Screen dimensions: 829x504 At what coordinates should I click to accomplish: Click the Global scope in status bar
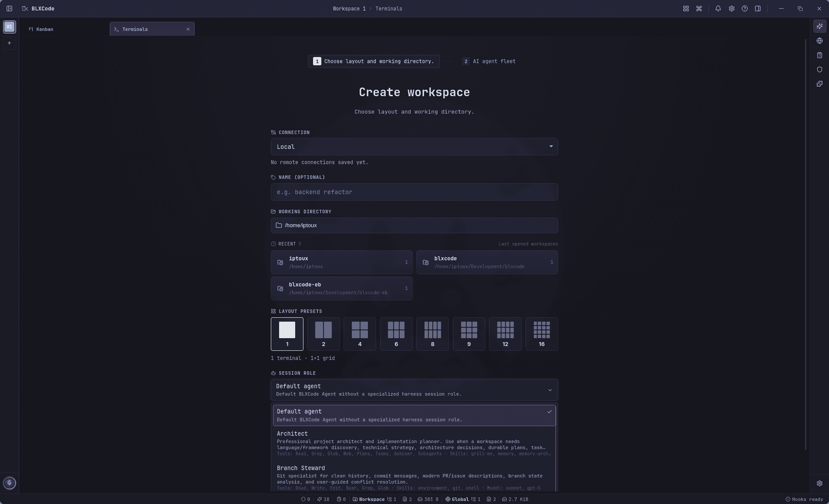(457, 499)
